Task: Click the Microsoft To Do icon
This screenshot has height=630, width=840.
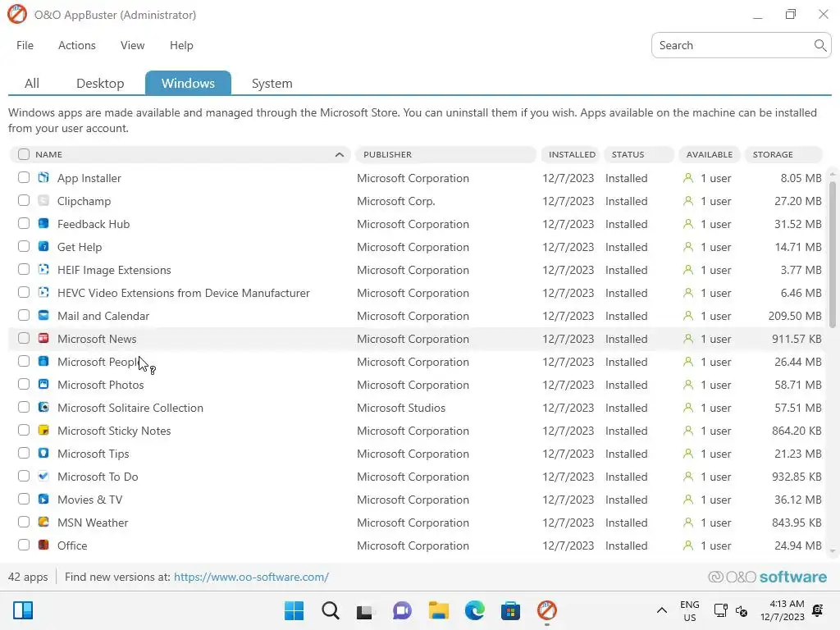Action: click(x=43, y=476)
